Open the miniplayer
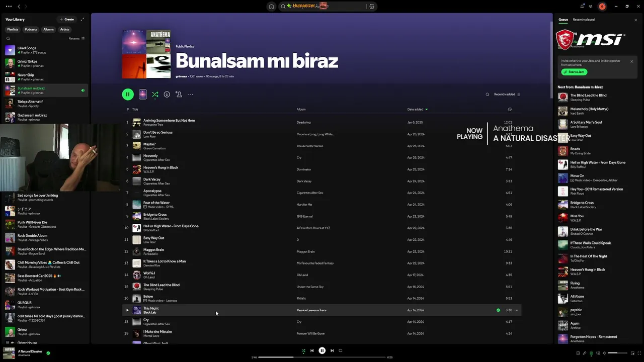The height and width of the screenshot is (362, 644). point(632,353)
